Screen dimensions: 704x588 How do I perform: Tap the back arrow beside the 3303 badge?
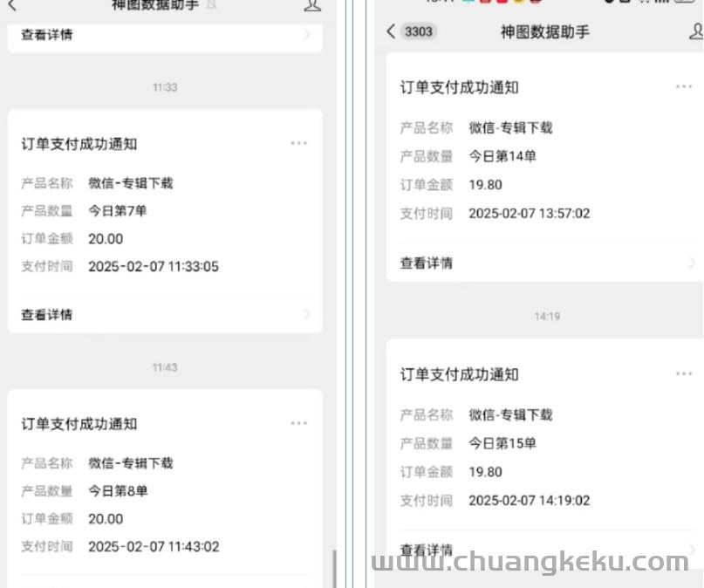tap(391, 31)
